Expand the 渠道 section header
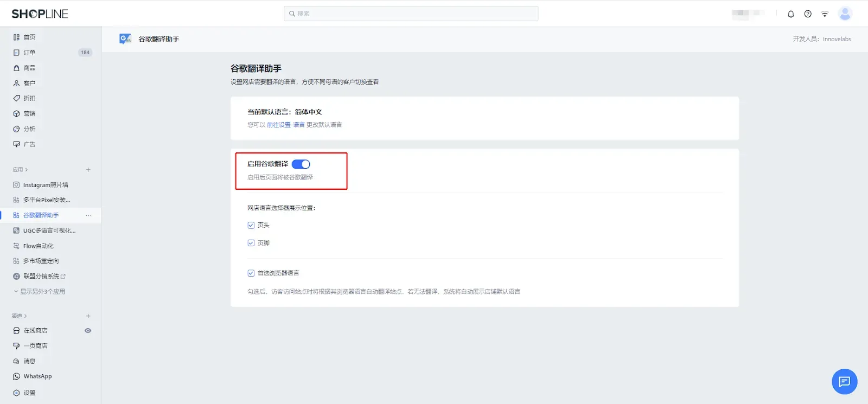 (x=20, y=316)
